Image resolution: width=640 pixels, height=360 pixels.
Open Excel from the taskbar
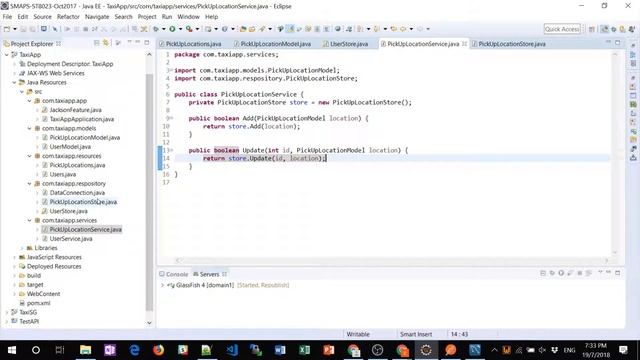(304, 350)
